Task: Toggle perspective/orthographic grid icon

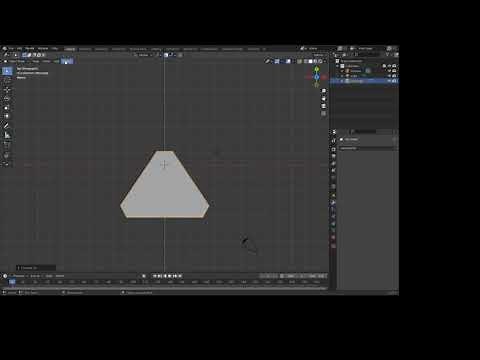Action: click(x=324, y=114)
